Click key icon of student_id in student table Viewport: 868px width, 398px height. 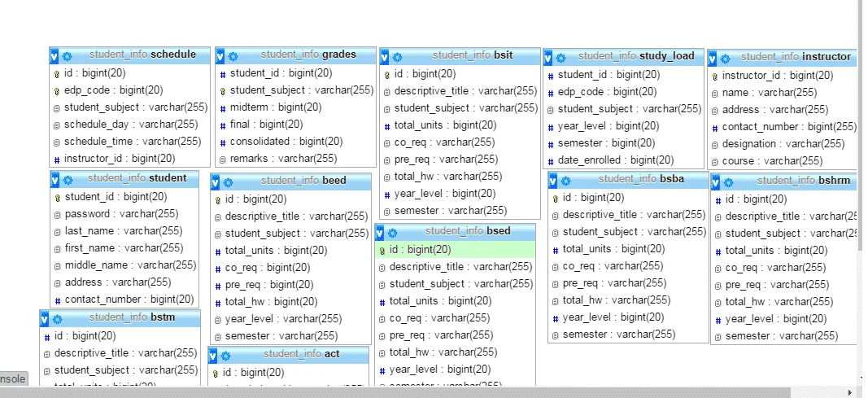tap(58, 197)
